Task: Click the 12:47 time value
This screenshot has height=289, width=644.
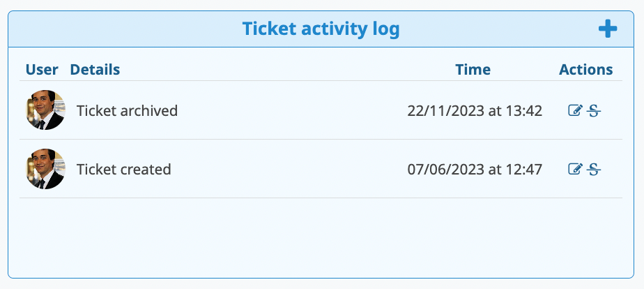Action: pos(525,169)
